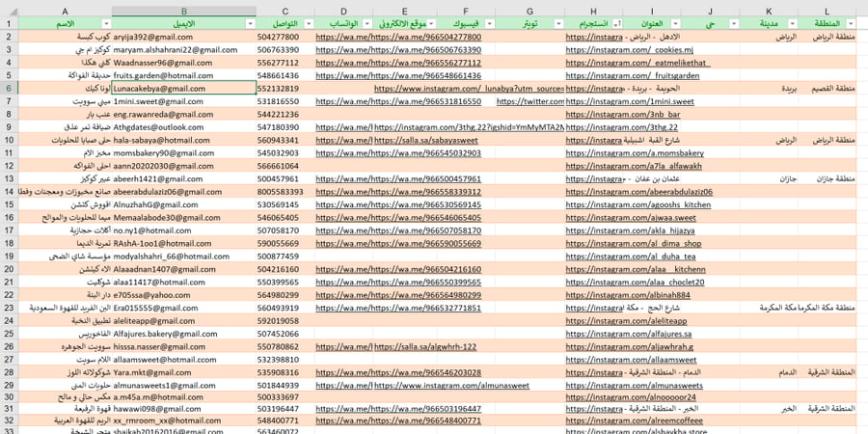Select the جازان city cell in row 13
The image size is (868, 434).
point(769,178)
